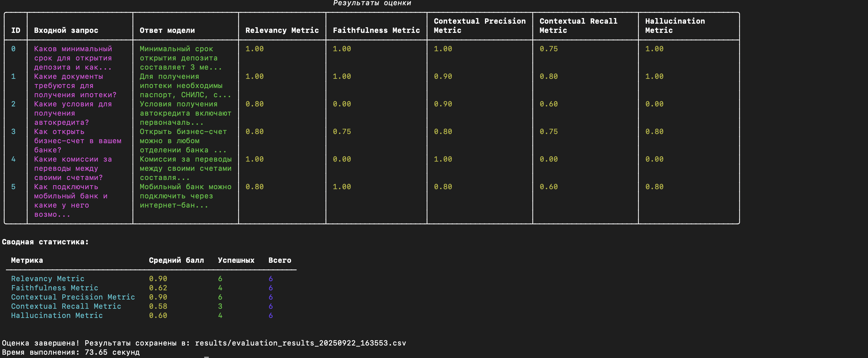Click the "Hallucination Metric" column header
This screenshot has width=868, height=358.
coord(675,26)
